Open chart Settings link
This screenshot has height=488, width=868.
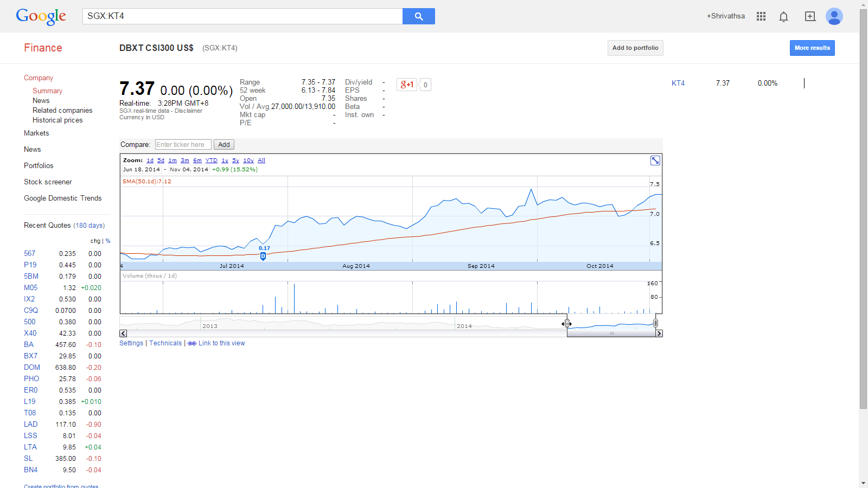tap(131, 343)
